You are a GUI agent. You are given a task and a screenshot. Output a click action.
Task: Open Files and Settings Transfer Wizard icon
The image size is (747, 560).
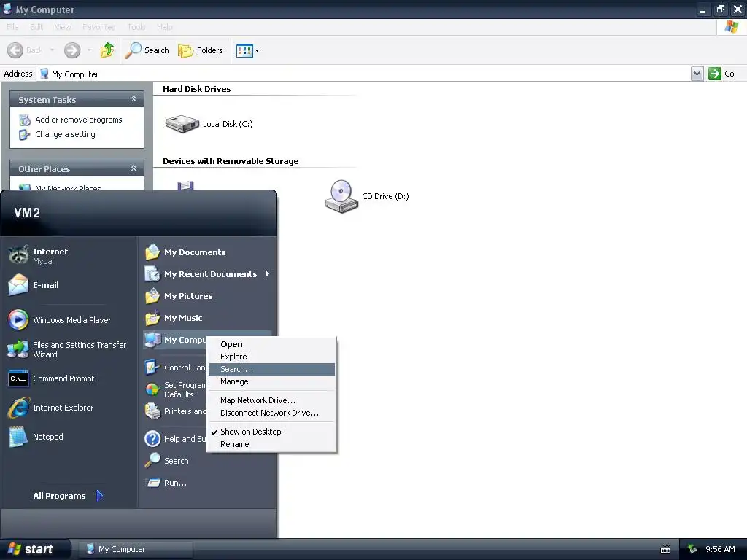tap(18, 349)
